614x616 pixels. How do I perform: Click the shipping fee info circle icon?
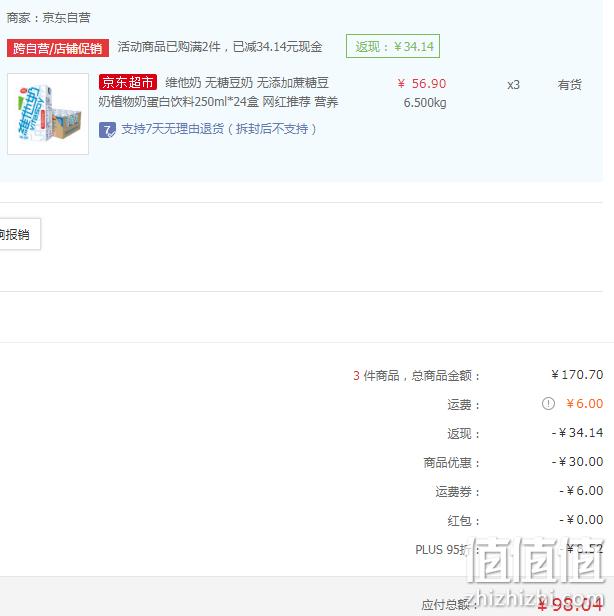click(x=548, y=403)
